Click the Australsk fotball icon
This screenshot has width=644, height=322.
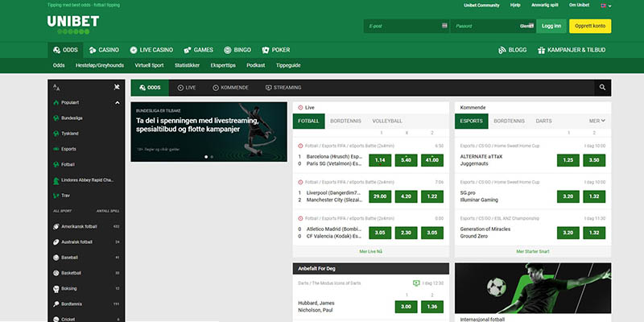(56, 242)
